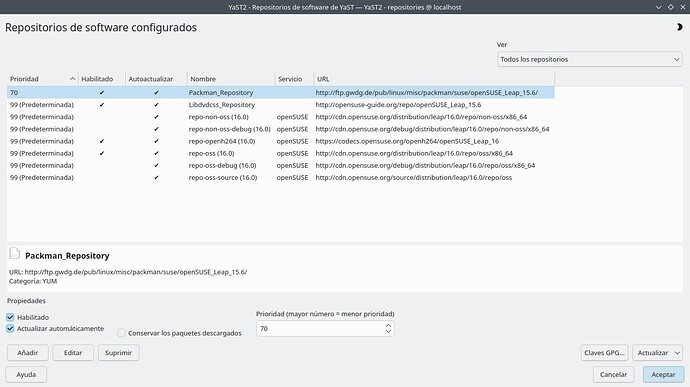Click Autoactualizar checkmark for repo-oss-source (16.0)
Viewport: 690px width, 387px height.
coord(156,178)
